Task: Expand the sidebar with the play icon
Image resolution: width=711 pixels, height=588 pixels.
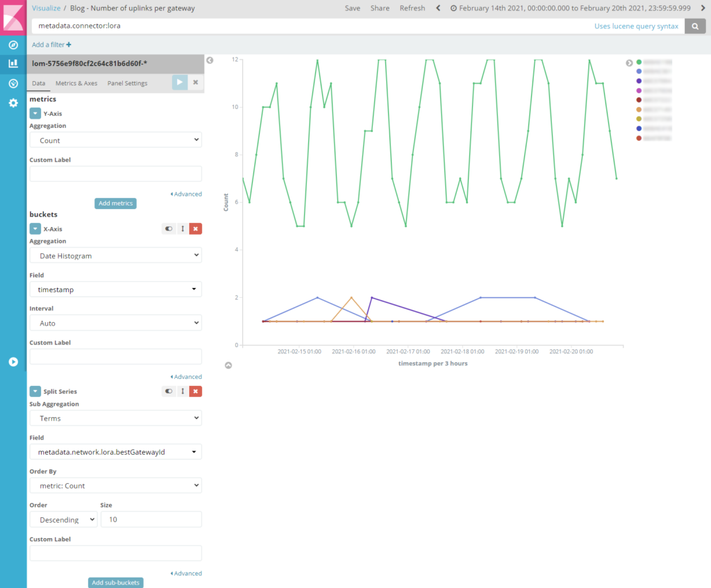Action: pyautogui.click(x=13, y=362)
